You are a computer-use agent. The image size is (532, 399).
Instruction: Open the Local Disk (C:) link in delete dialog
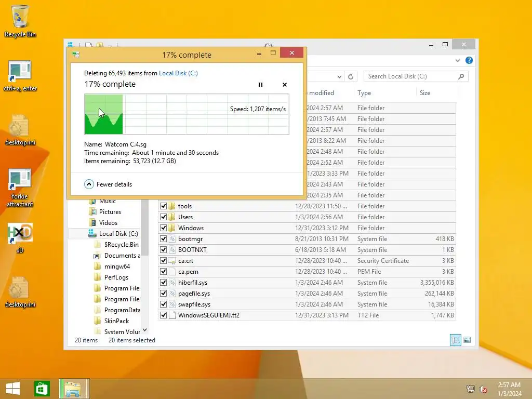179,73
